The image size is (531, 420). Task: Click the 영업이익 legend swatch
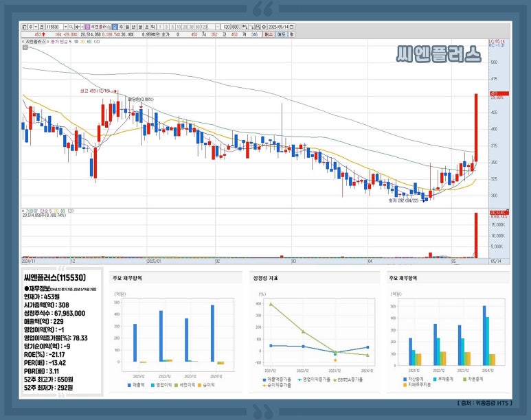tap(152, 385)
